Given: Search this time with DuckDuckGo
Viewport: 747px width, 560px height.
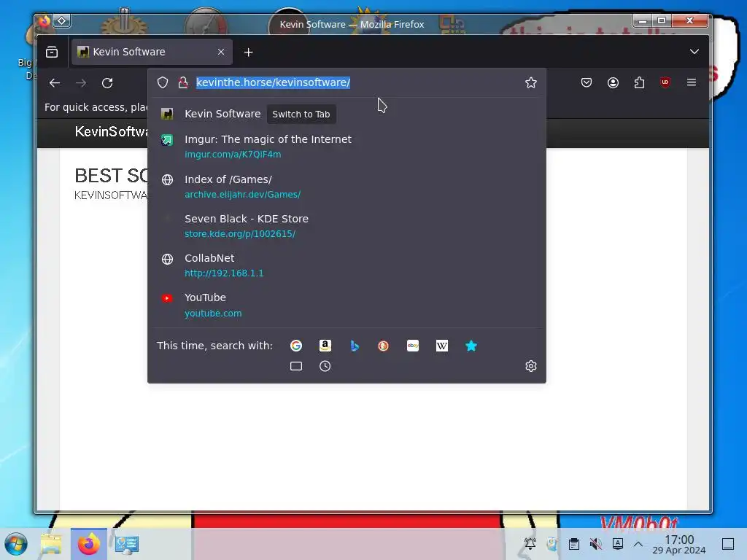Looking at the screenshot, I should click(x=383, y=346).
